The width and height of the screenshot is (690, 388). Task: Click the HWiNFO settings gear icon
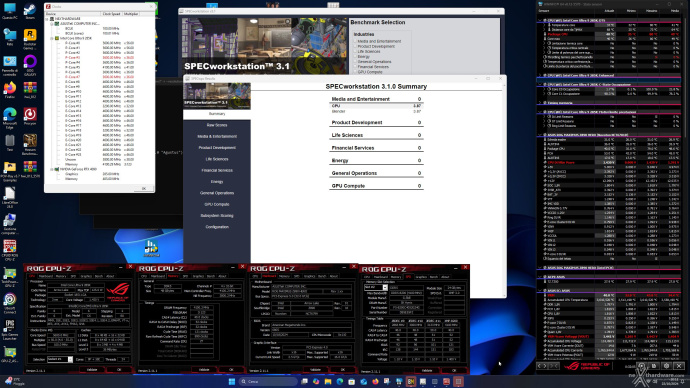(666, 366)
